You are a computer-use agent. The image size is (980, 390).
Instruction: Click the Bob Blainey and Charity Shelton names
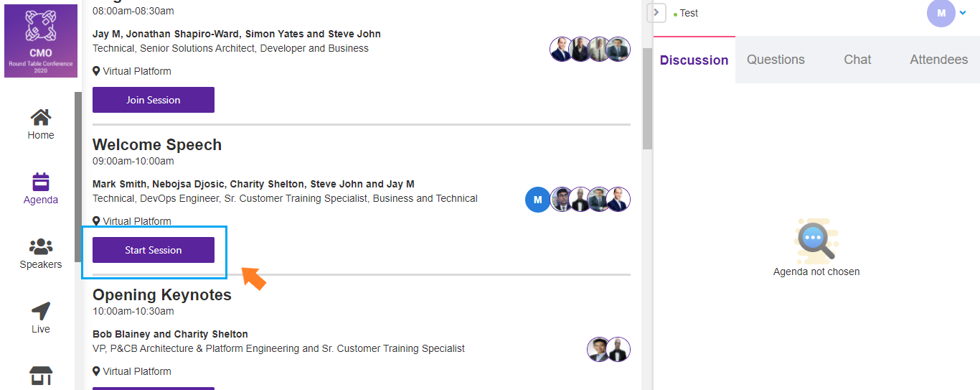coord(170,334)
